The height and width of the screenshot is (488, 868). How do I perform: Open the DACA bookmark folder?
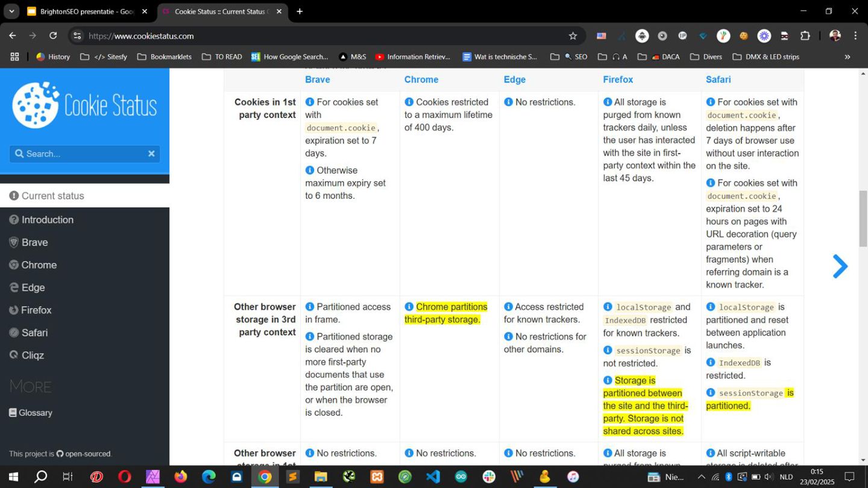[x=658, y=57]
